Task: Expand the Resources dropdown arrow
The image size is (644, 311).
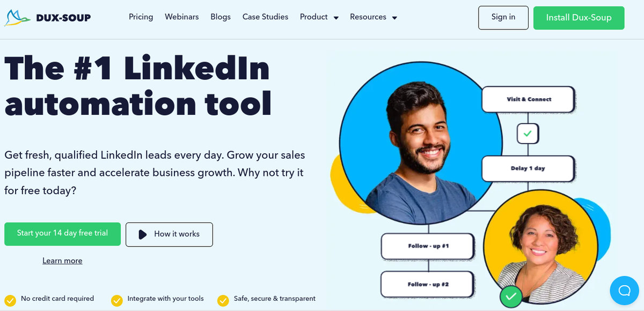Action: point(394,18)
